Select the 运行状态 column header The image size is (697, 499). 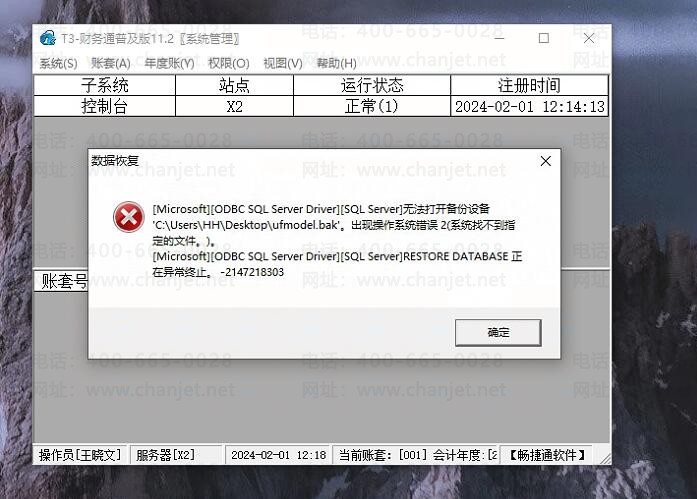pos(372,85)
